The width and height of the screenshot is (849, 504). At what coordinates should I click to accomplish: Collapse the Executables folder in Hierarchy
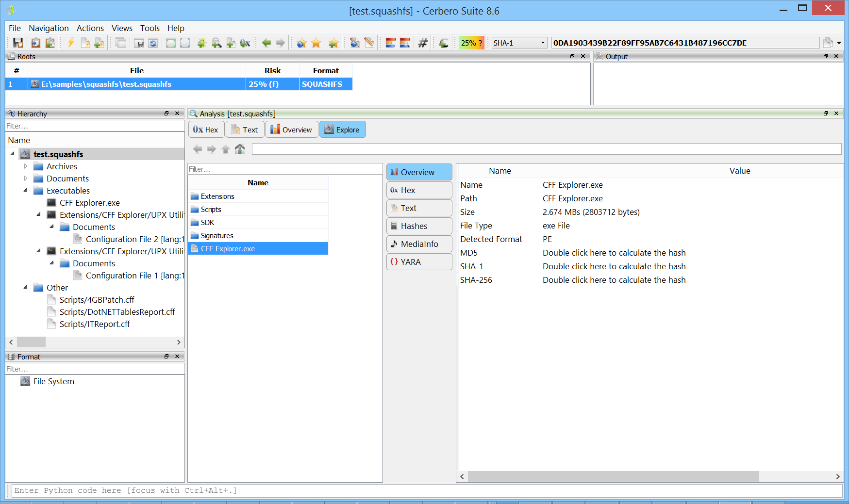click(26, 191)
